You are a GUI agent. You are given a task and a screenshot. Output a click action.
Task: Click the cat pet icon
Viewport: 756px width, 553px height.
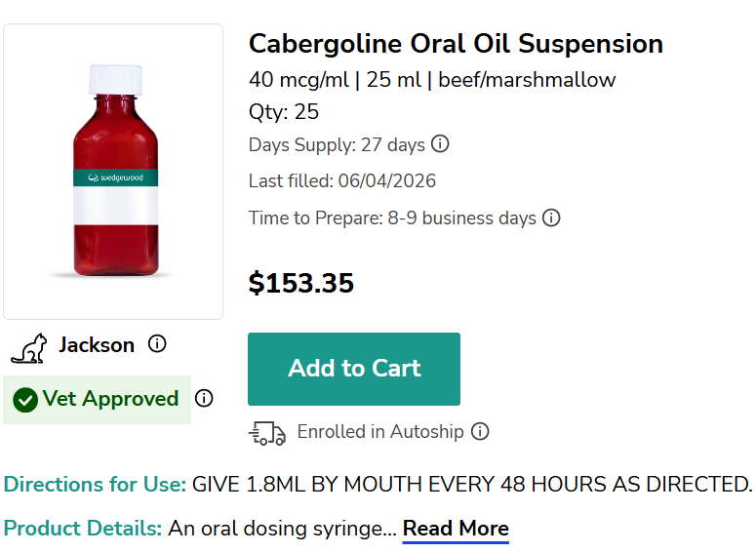click(29, 348)
